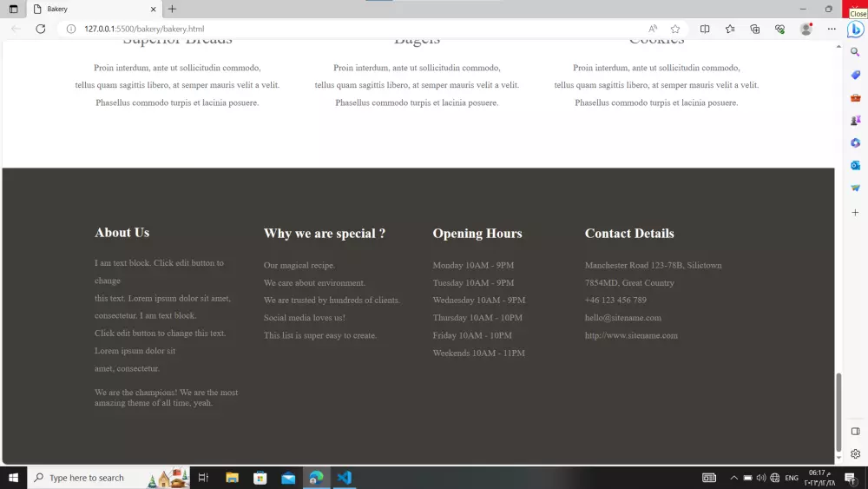868x489 pixels.
Task: Click the +46 123 456 789 phone number
Action: pyautogui.click(x=615, y=301)
